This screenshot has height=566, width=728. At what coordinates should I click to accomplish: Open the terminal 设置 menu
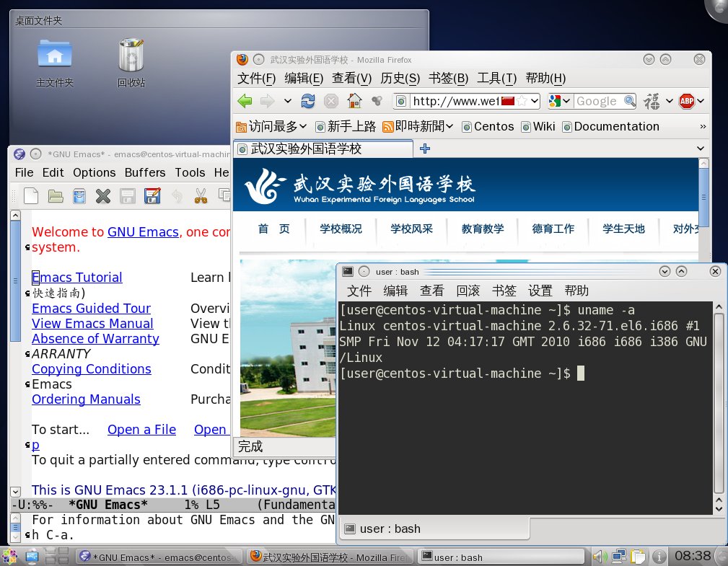540,291
